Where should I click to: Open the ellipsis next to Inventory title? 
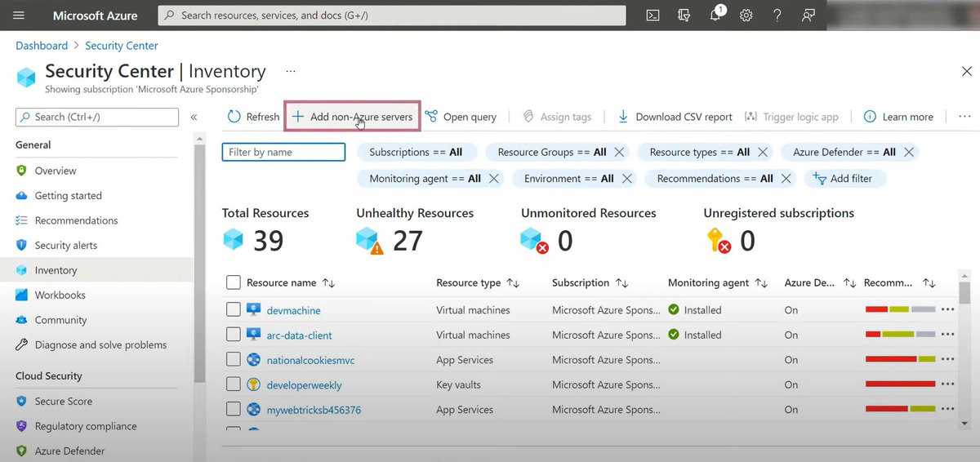(x=291, y=71)
